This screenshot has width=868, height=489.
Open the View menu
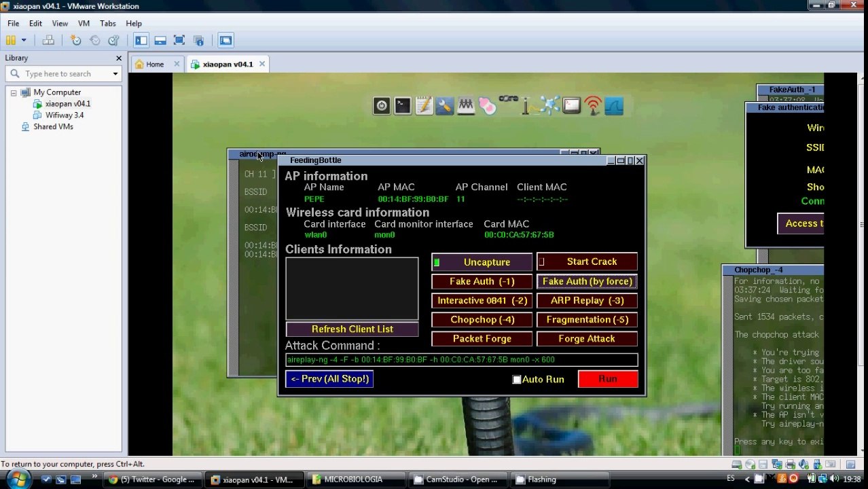coord(60,23)
